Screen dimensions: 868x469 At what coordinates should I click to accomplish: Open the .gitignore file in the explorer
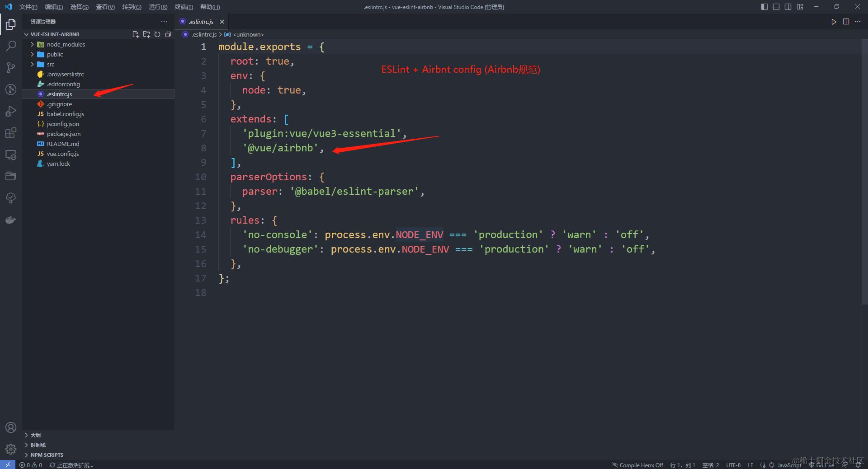click(98, 104)
